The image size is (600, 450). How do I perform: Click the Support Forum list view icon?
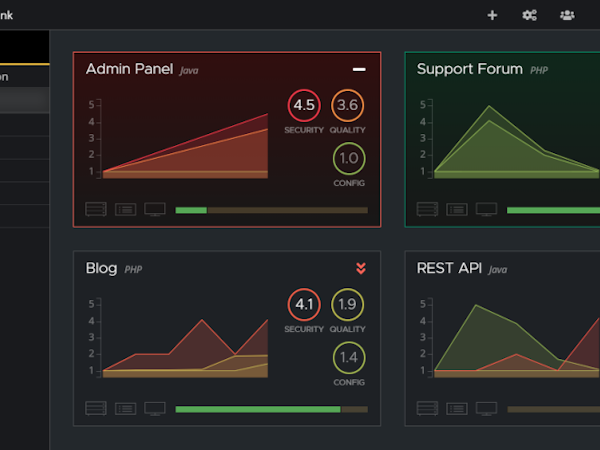tap(457, 209)
